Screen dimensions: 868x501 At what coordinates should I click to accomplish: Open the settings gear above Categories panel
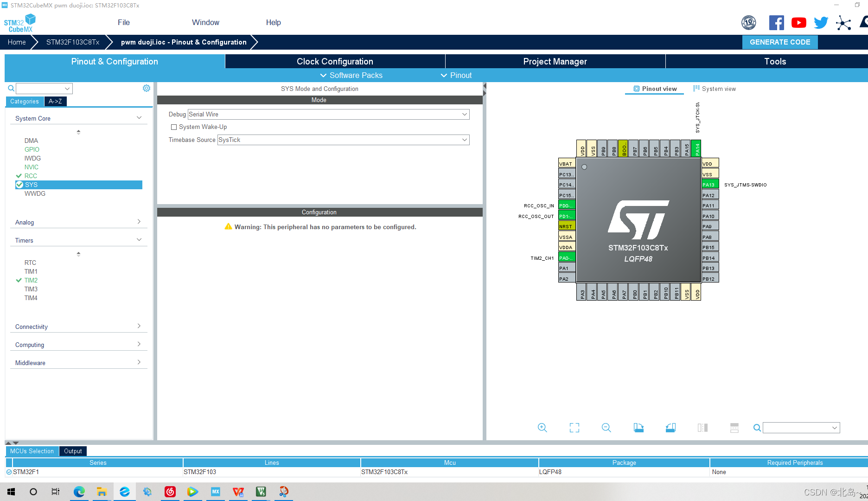147,88
